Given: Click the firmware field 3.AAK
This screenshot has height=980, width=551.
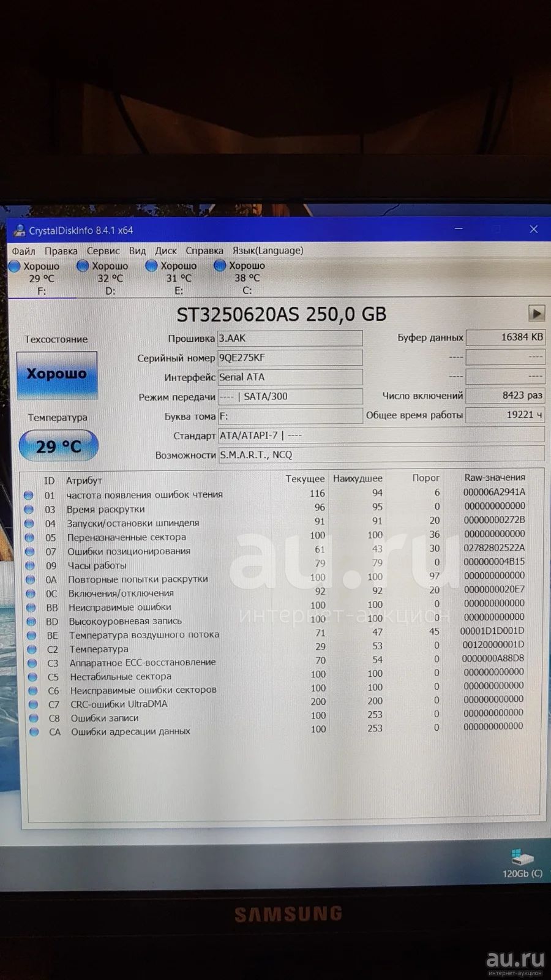Looking at the screenshot, I should coord(290,338).
